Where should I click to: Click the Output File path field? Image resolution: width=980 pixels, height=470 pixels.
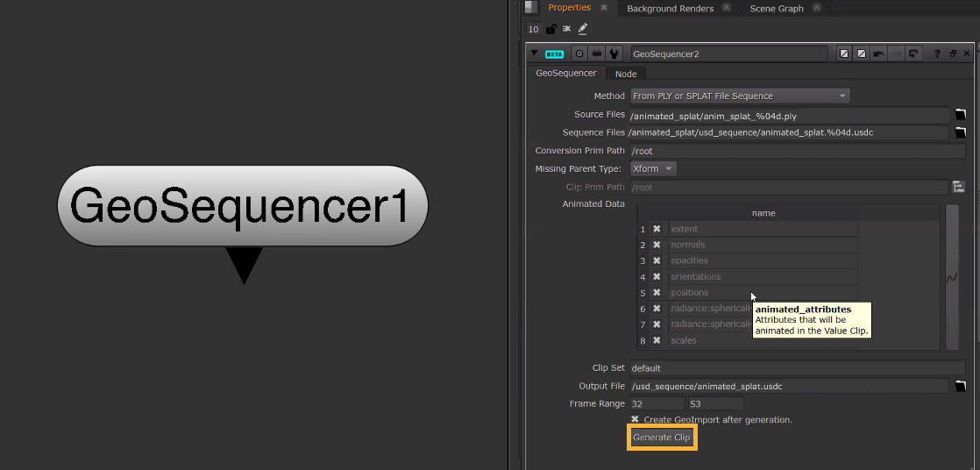(x=790, y=386)
